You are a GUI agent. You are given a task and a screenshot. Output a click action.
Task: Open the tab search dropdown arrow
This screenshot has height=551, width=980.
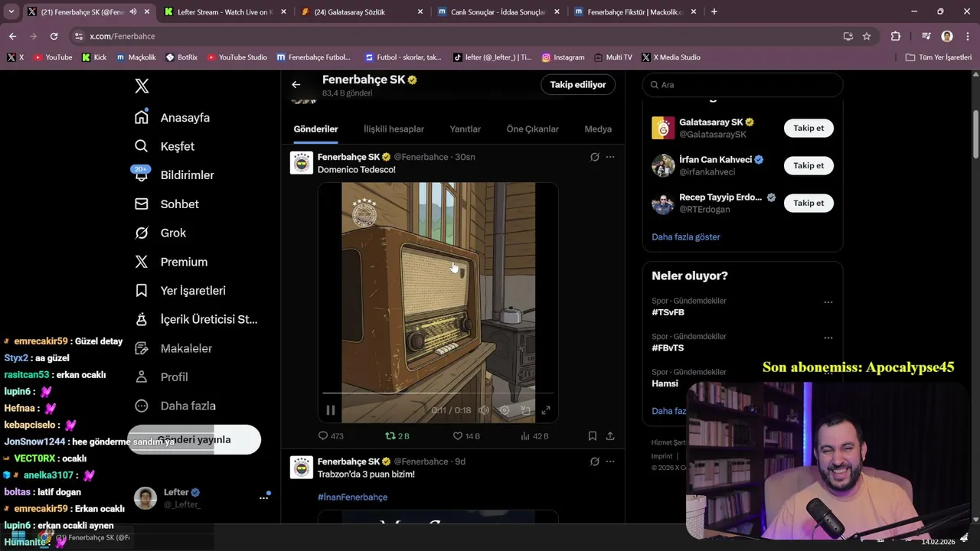[11, 11]
